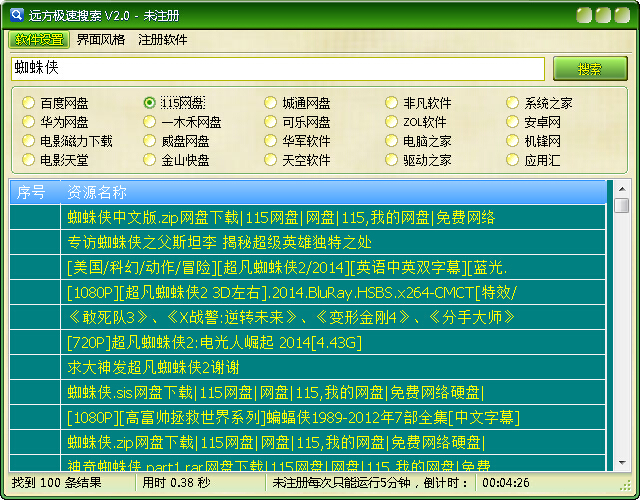Click the window maximize button
The image size is (640, 500).
603,16
